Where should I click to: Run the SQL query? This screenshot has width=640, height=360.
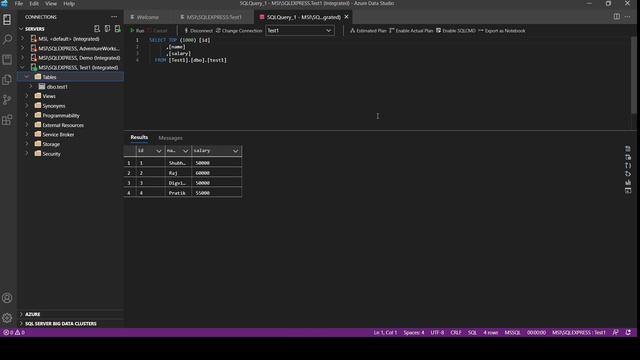pyautogui.click(x=137, y=31)
